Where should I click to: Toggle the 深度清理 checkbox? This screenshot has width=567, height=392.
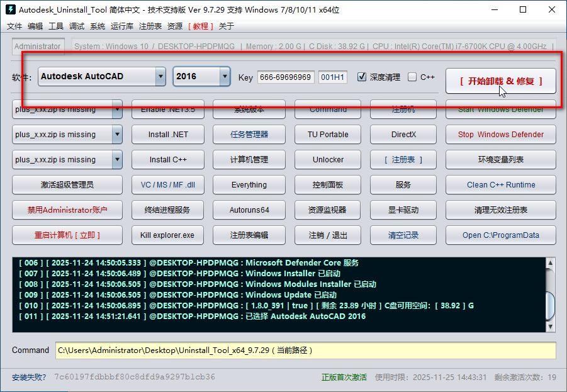[x=362, y=77]
